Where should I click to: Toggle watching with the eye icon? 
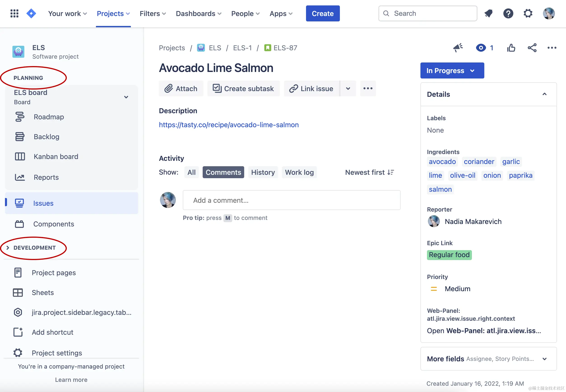click(x=481, y=48)
